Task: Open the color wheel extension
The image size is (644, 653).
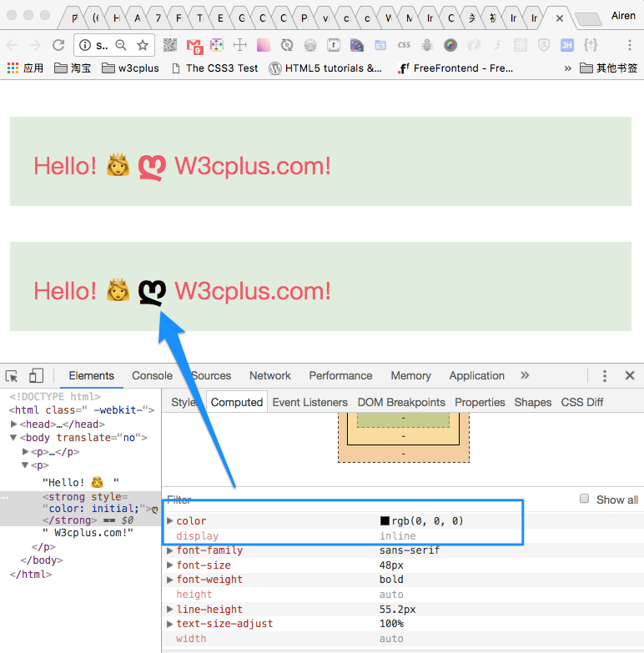Action: tap(450, 45)
